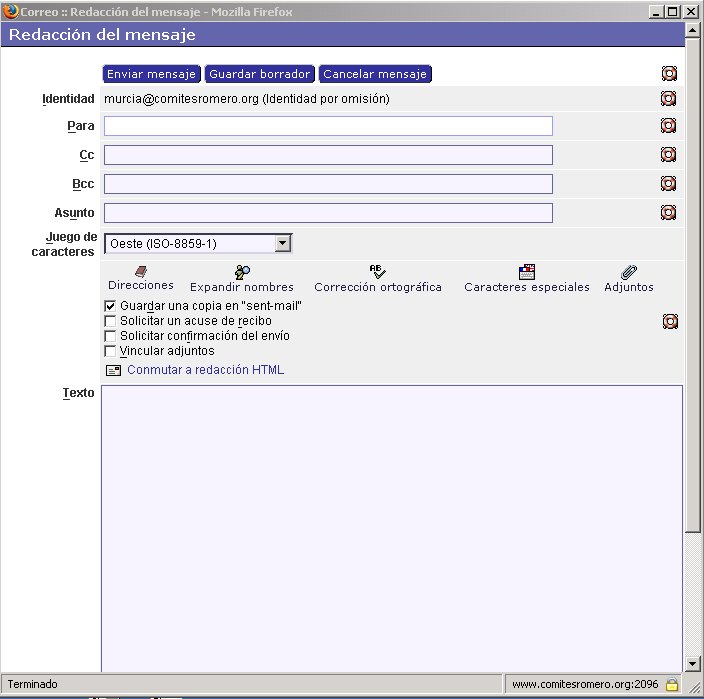
Task: Click the security padlock in status bar
Action: tap(673, 685)
